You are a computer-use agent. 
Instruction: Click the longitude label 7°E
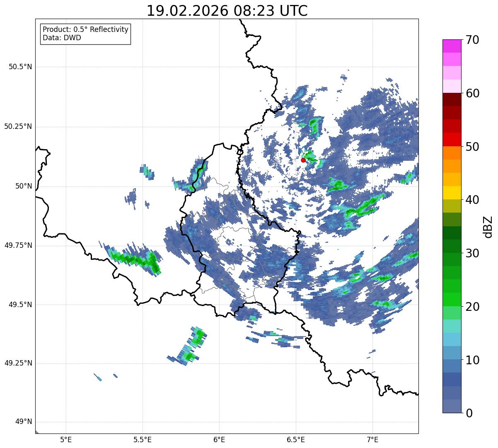[x=372, y=439]
